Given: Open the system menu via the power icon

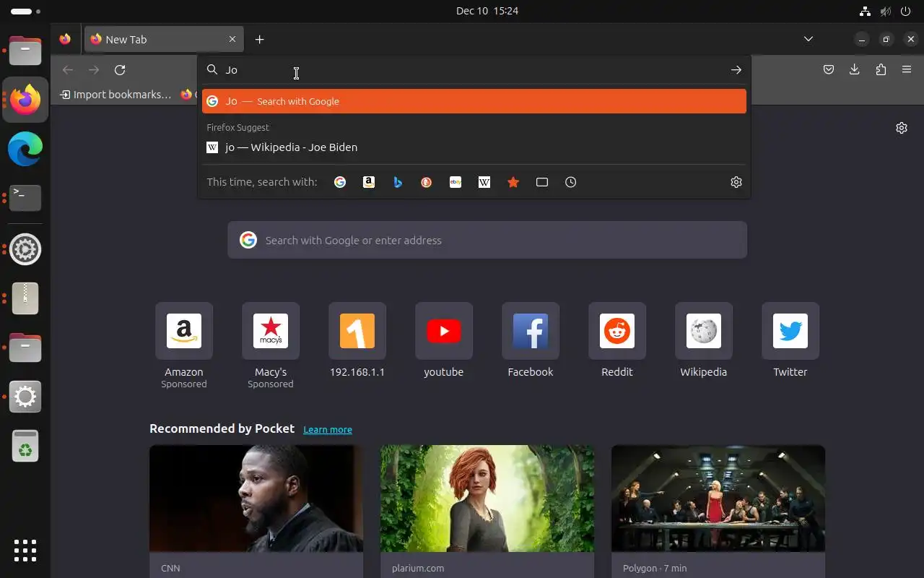Looking at the screenshot, I should (906, 11).
